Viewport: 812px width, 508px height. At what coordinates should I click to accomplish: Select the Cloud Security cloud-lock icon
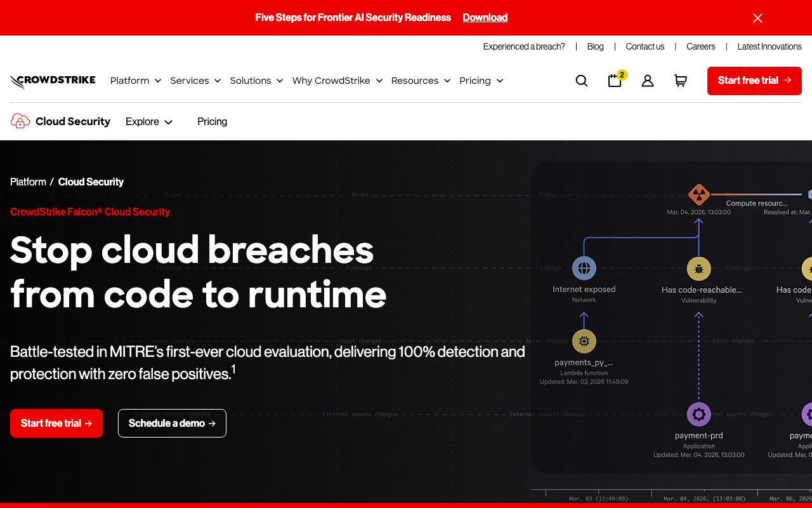20,121
